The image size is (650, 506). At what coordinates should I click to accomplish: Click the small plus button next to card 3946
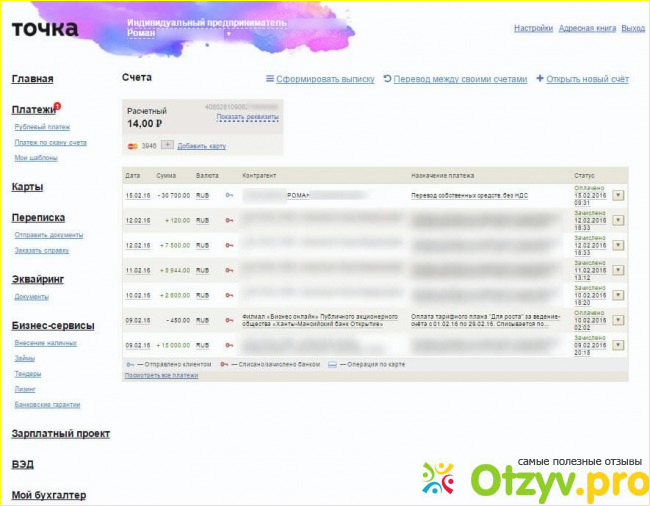pyautogui.click(x=167, y=145)
